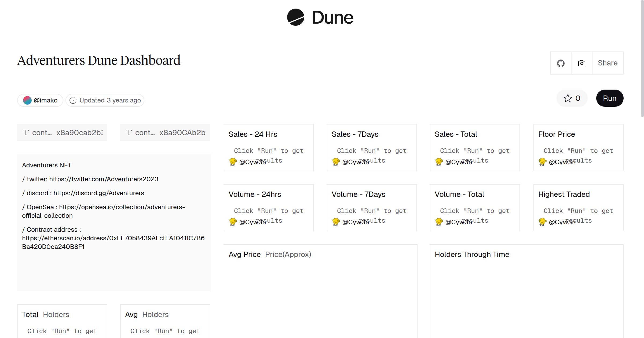Click the Run button
This screenshot has width=644, height=338.
(610, 98)
